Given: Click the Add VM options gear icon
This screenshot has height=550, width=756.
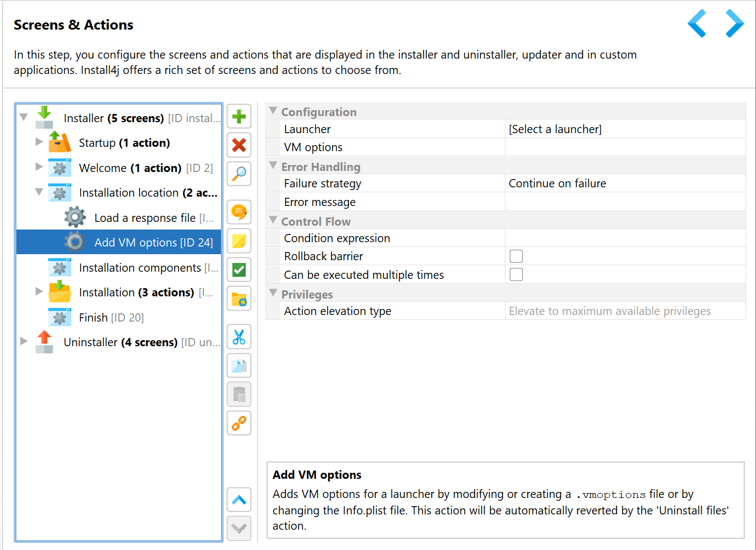Looking at the screenshot, I should [x=75, y=242].
